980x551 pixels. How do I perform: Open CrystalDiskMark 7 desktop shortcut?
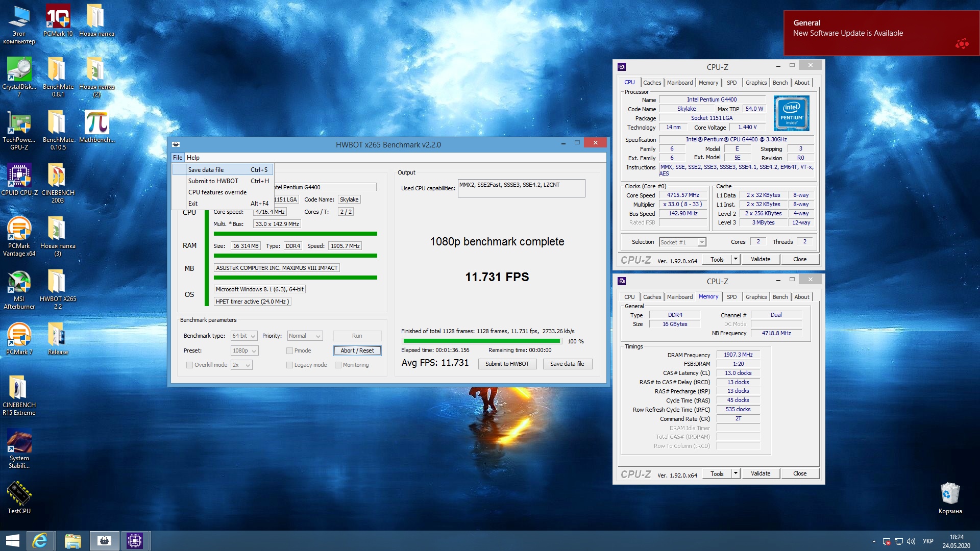pos(19,77)
